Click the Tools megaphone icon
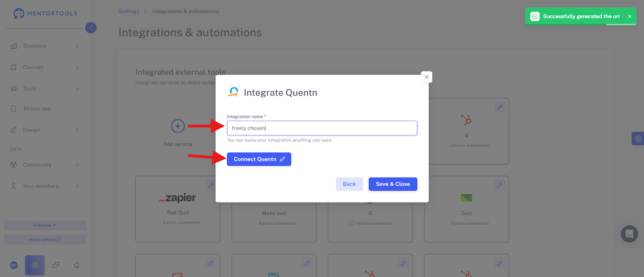Viewport: 644px width, 277px height. click(x=14, y=89)
